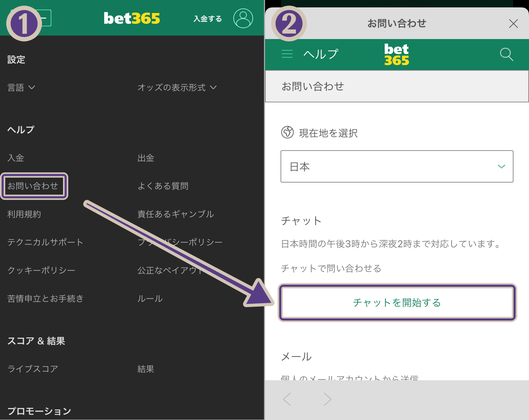This screenshot has width=529, height=420.
Task: Click the プロモーション heading
Action: click(39, 411)
